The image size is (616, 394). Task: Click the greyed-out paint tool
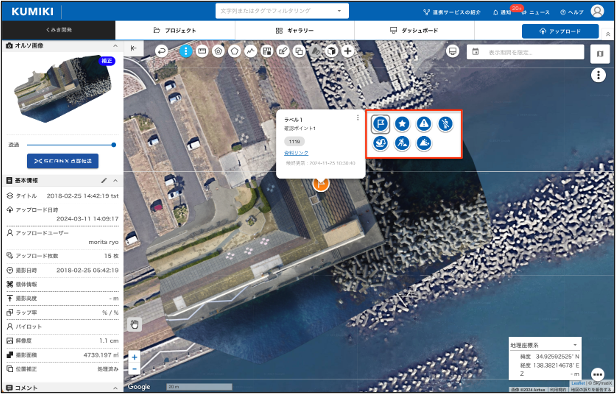point(315,51)
